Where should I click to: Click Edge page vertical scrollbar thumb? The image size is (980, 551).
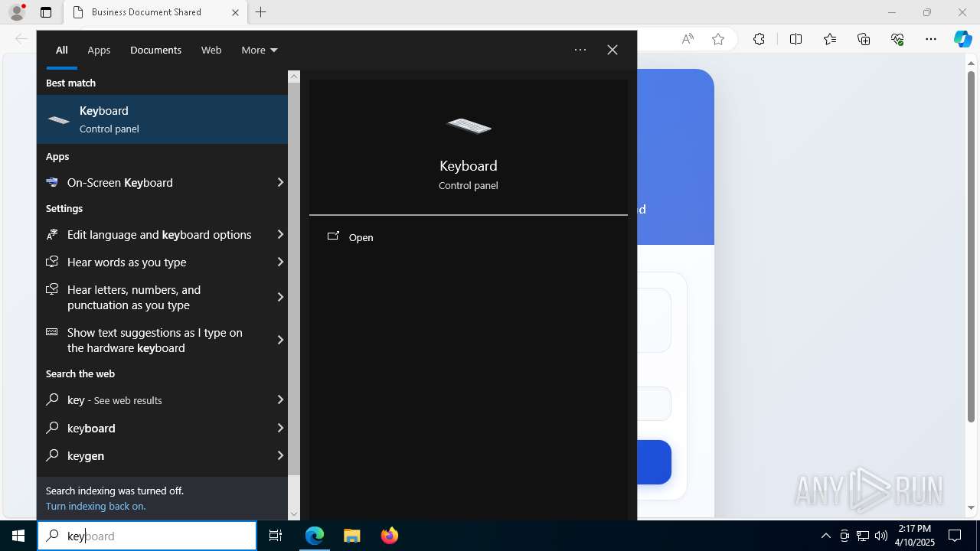pyautogui.click(x=972, y=246)
